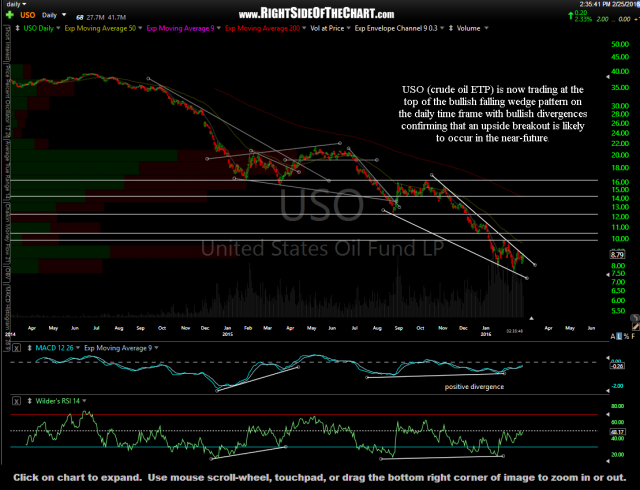The height and width of the screenshot is (490, 640).
Task: Click the small triangle marker below volume bars
Action: pos(531,318)
